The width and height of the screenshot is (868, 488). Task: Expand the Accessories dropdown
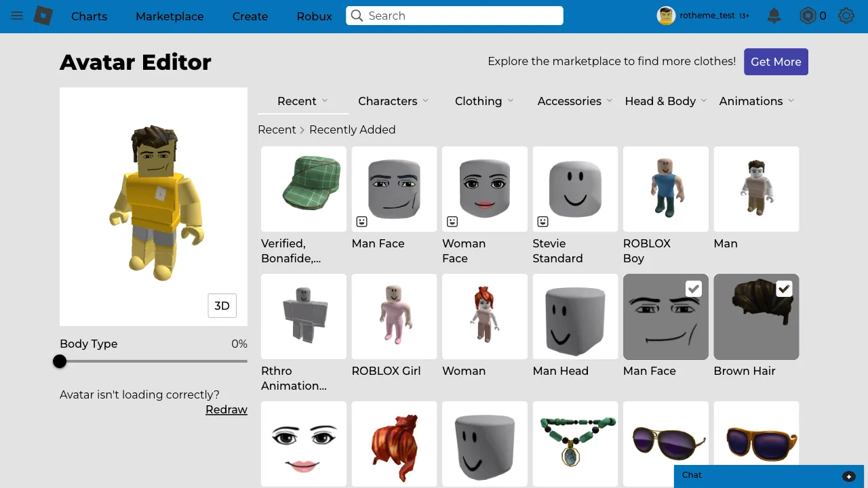coord(574,101)
